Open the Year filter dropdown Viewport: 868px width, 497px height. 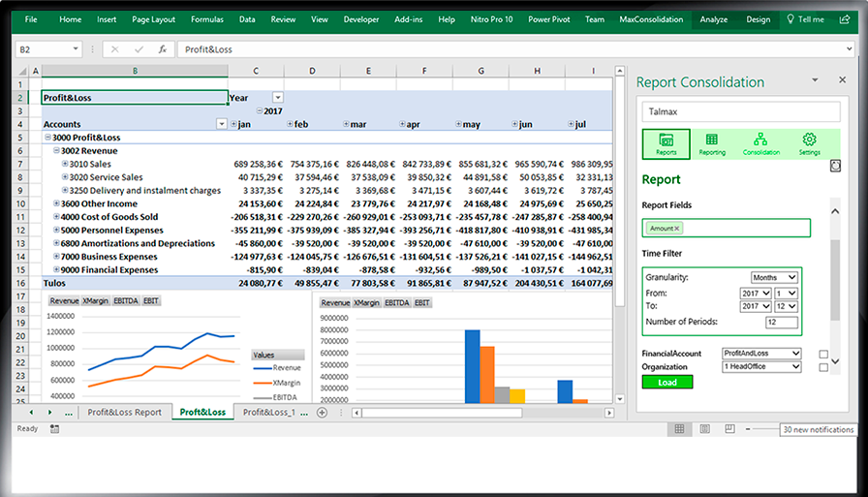click(278, 98)
